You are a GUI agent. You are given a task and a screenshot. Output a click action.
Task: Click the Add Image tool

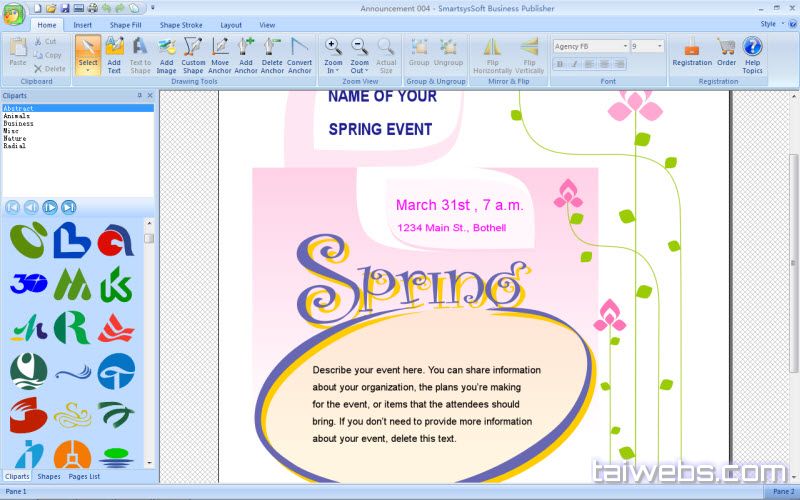166,54
